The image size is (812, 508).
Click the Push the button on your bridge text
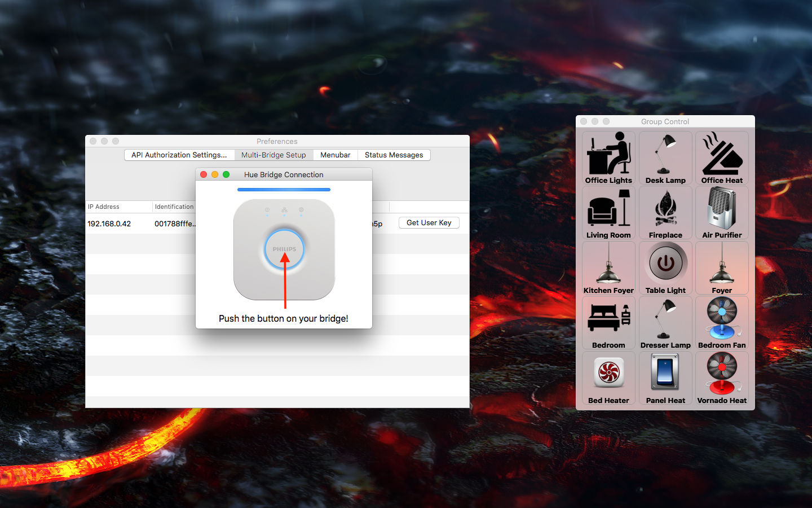pyautogui.click(x=284, y=318)
